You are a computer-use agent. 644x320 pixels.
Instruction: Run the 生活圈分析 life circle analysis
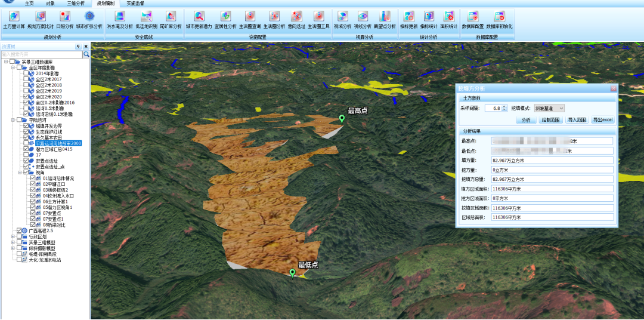(274, 20)
